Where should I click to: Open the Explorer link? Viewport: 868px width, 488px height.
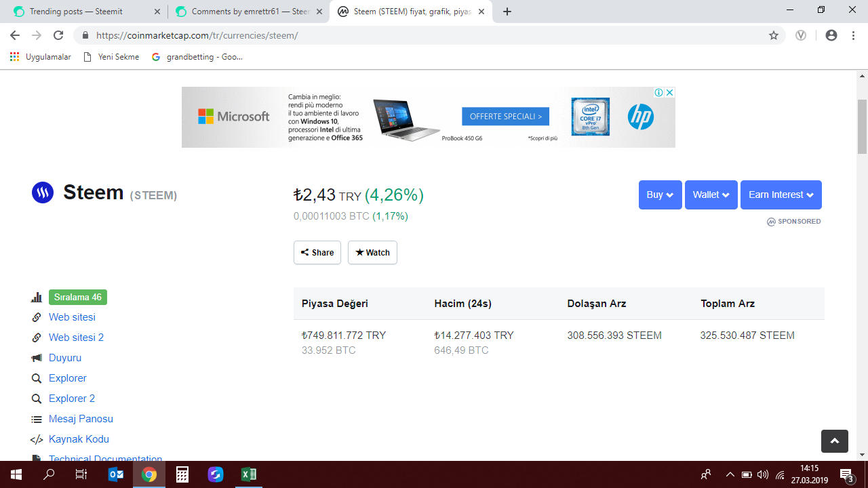coord(68,378)
